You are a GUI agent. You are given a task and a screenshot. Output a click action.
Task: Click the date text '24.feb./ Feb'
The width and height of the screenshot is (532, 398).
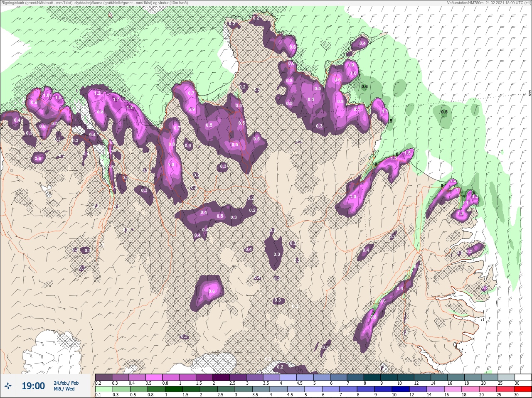(x=66, y=383)
